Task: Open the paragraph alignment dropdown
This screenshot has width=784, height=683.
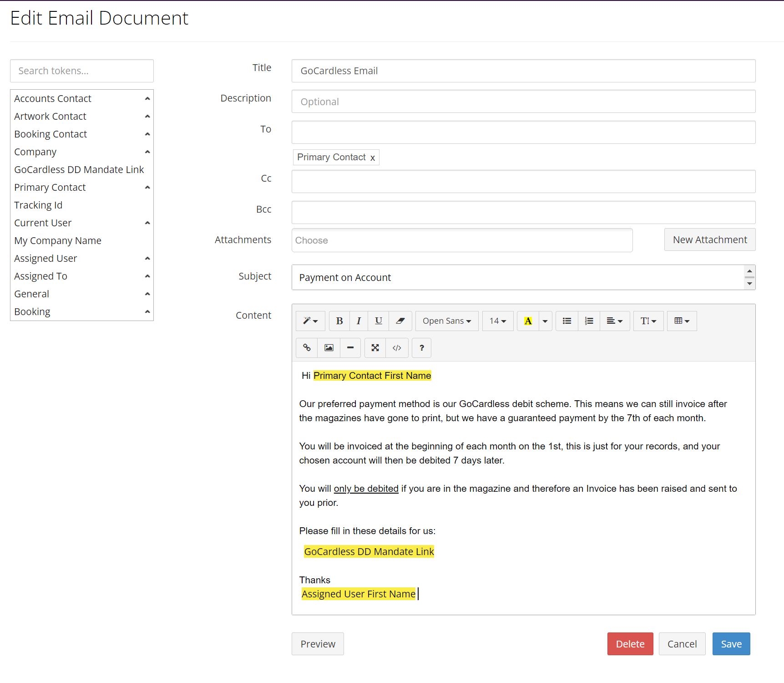Action: pos(615,321)
